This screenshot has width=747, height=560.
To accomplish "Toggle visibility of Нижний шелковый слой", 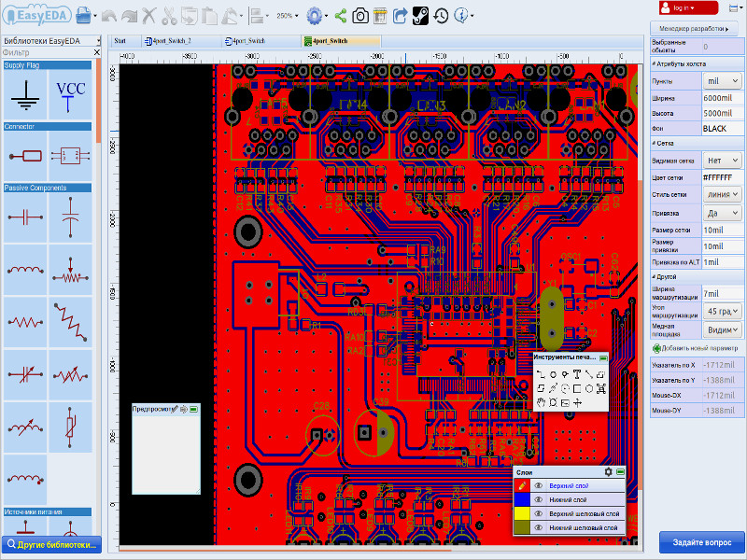I will [539, 527].
